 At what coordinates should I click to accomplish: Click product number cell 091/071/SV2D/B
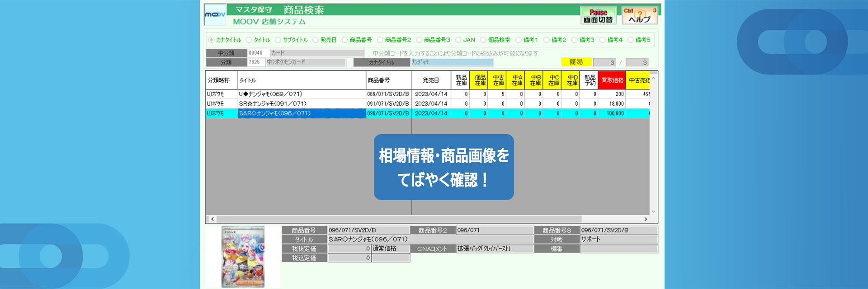coord(388,104)
